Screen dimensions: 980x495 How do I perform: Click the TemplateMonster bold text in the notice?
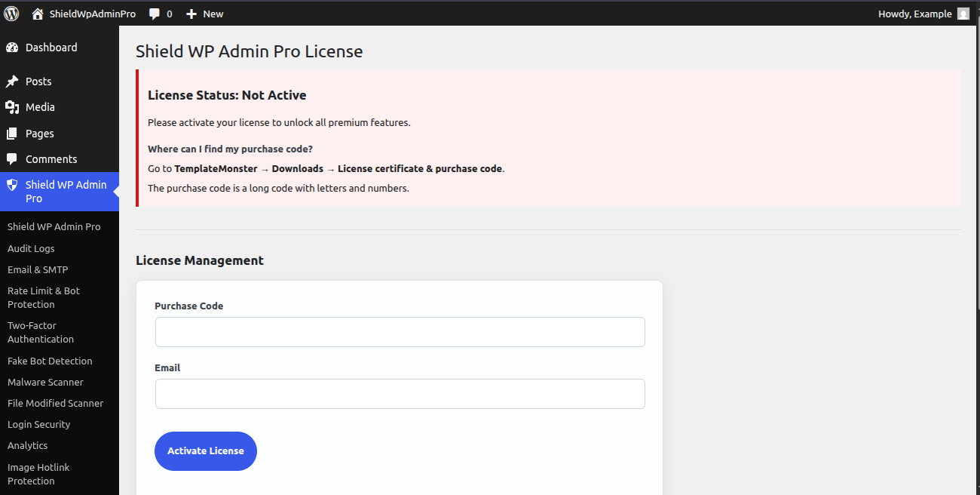216,169
